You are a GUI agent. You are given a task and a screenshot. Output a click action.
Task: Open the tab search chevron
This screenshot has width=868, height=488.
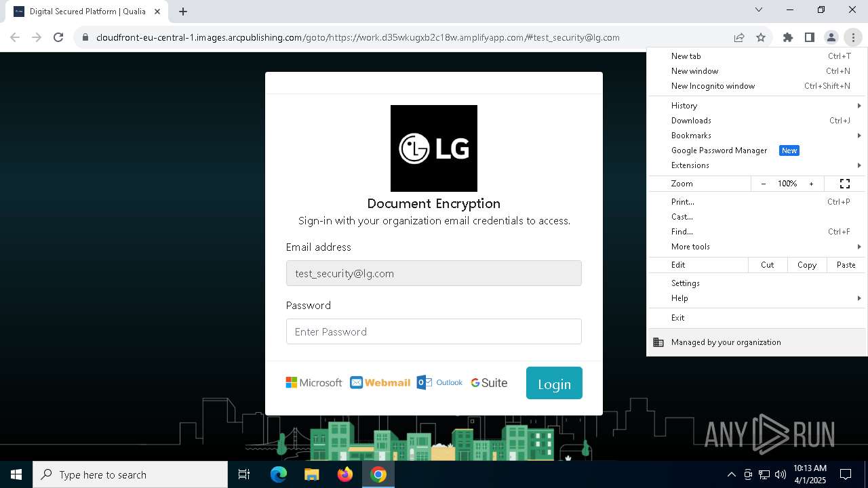(759, 9)
